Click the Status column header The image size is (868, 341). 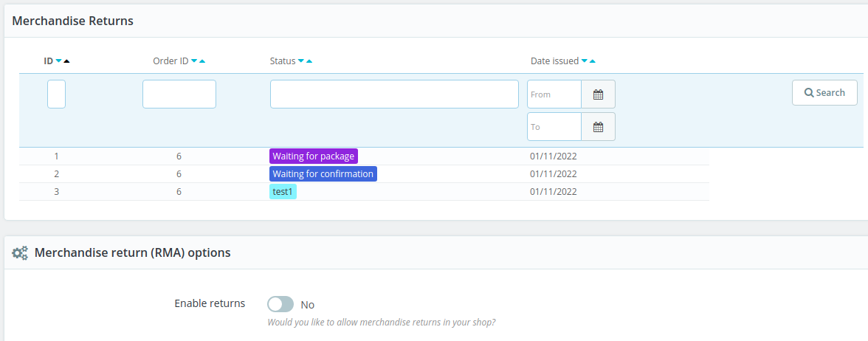coord(282,61)
